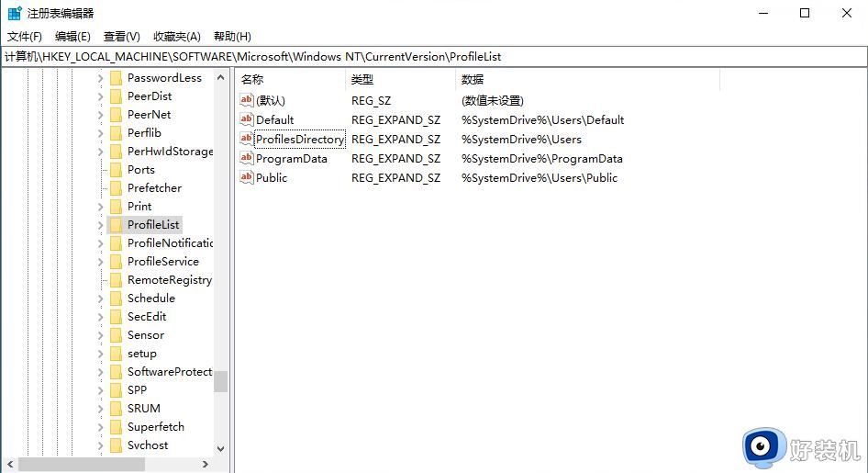Click the string icon beside ProgramData value
This screenshot has width=868, height=473.
pos(246,158)
